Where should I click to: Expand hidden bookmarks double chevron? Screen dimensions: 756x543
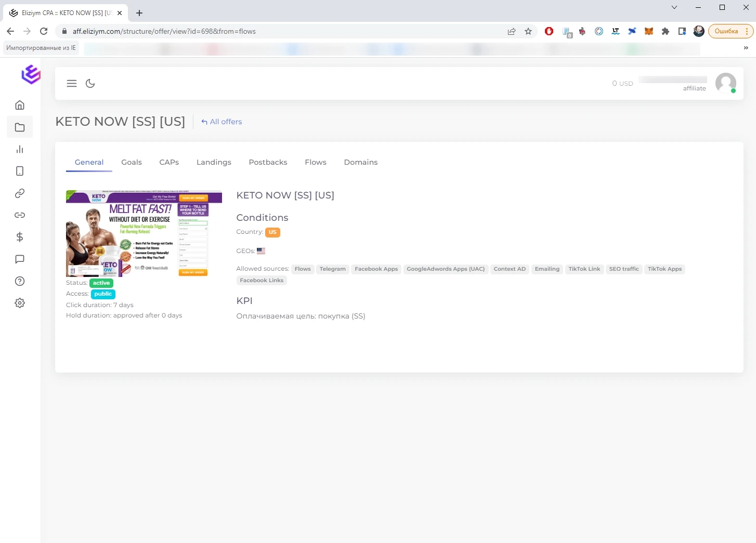pos(746,48)
